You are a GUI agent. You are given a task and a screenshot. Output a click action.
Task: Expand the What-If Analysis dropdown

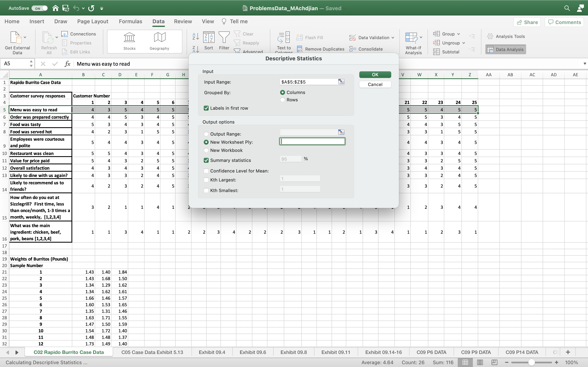[421, 37]
